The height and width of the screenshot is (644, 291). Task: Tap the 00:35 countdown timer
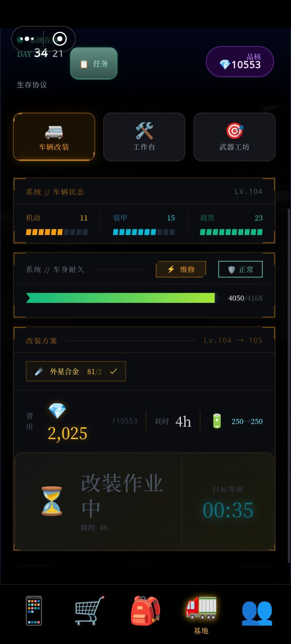[x=228, y=510]
